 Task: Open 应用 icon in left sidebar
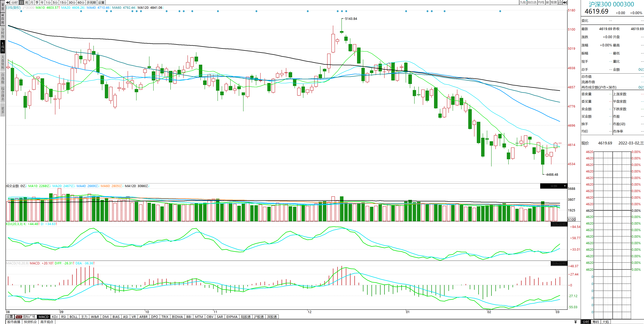coord(3,19)
